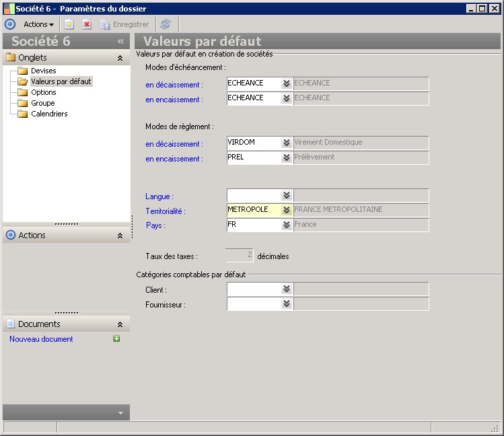
Task: Collapse the Onglets section
Action: pos(120,58)
